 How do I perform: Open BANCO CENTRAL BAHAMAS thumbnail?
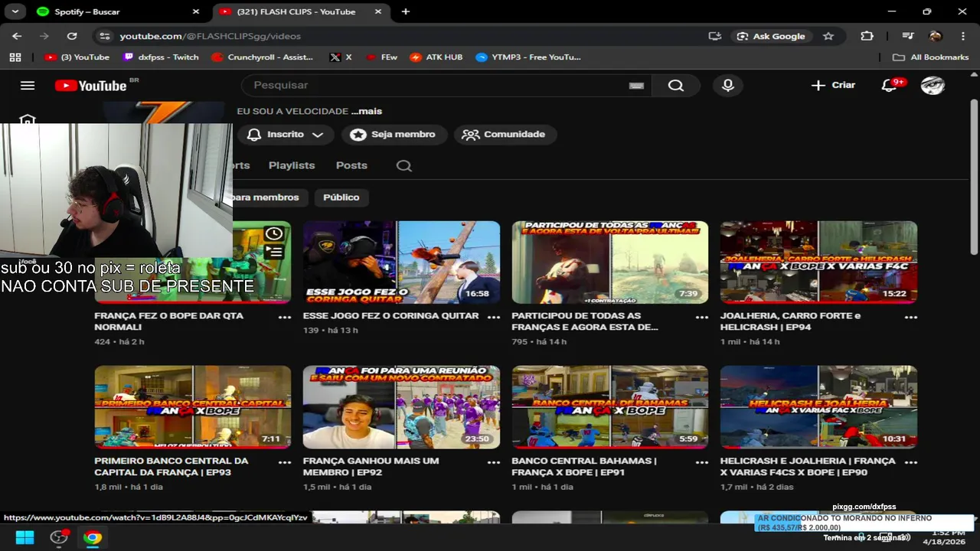[610, 407]
